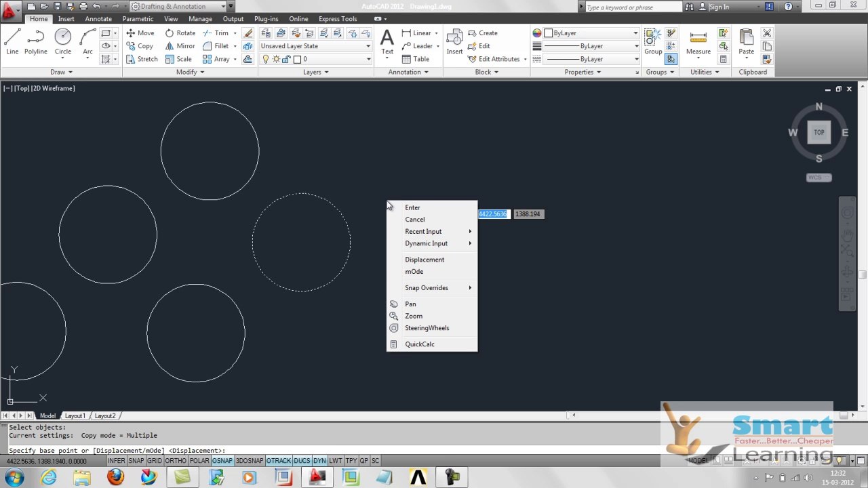Click the Insert block icon
Screen dimensions: 868x488
click(x=454, y=42)
